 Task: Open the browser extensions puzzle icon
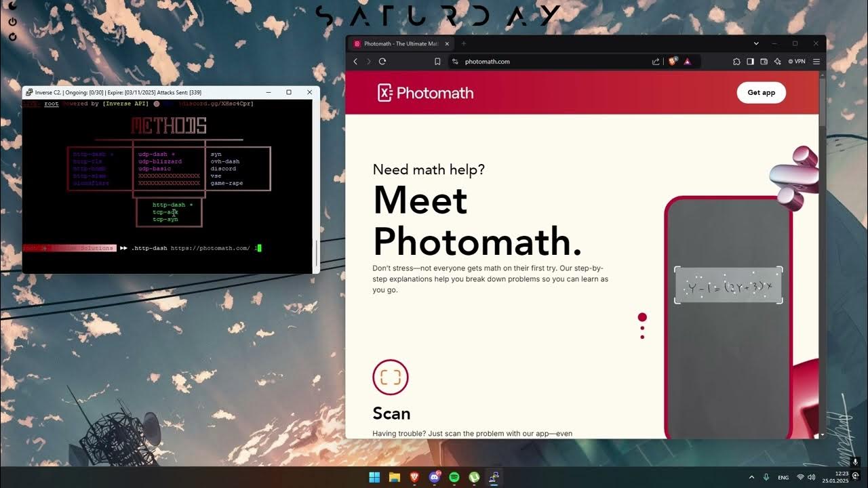point(737,62)
